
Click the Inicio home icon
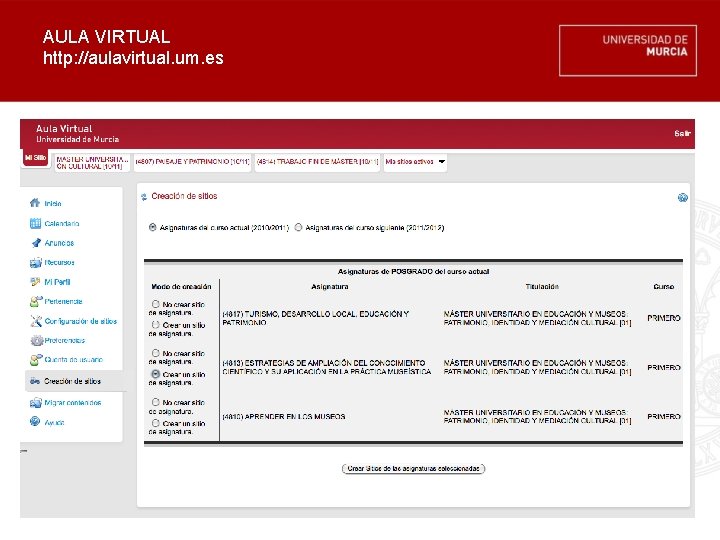(35, 202)
